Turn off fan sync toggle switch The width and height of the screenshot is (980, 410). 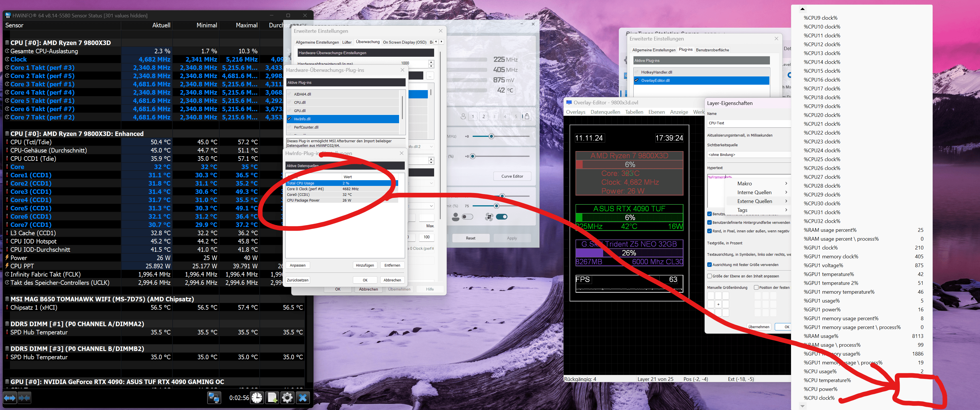pyautogui.click(x=501, y=217)
